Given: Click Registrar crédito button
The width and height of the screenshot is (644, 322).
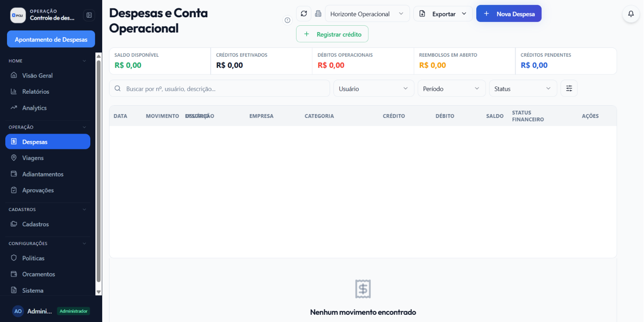Looking at the screenshot, I should click(x=332, y=34).
